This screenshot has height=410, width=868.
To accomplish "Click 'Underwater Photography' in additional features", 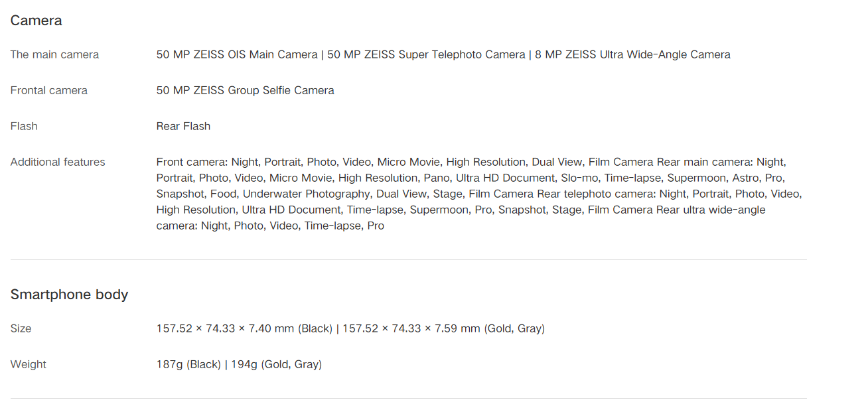I will [306, 194].
